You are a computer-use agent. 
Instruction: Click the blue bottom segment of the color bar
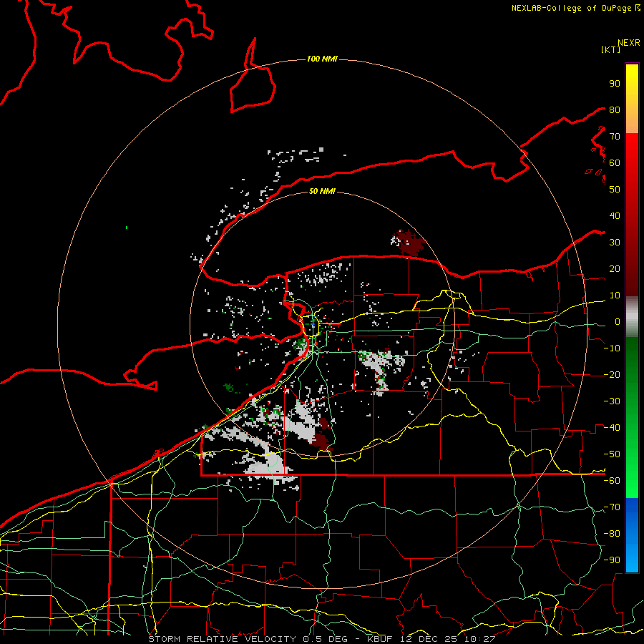tap(632, 535)
